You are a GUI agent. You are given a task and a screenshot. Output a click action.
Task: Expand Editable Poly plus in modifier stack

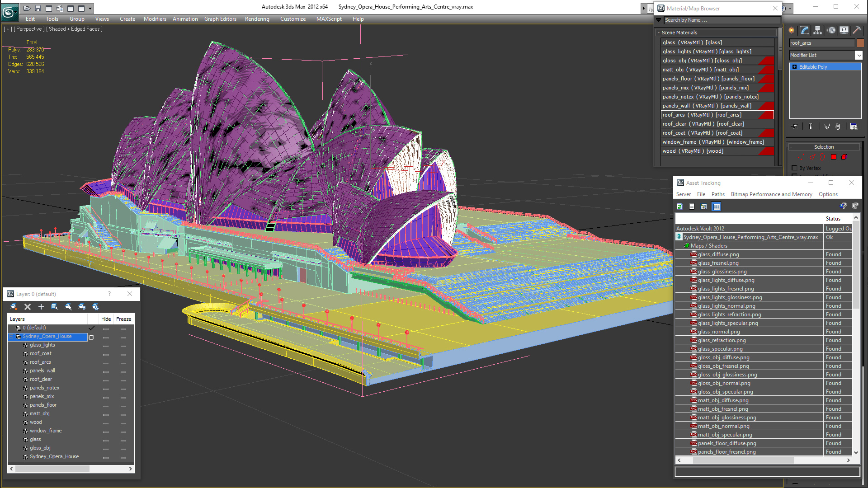click(x=794, y=67)
